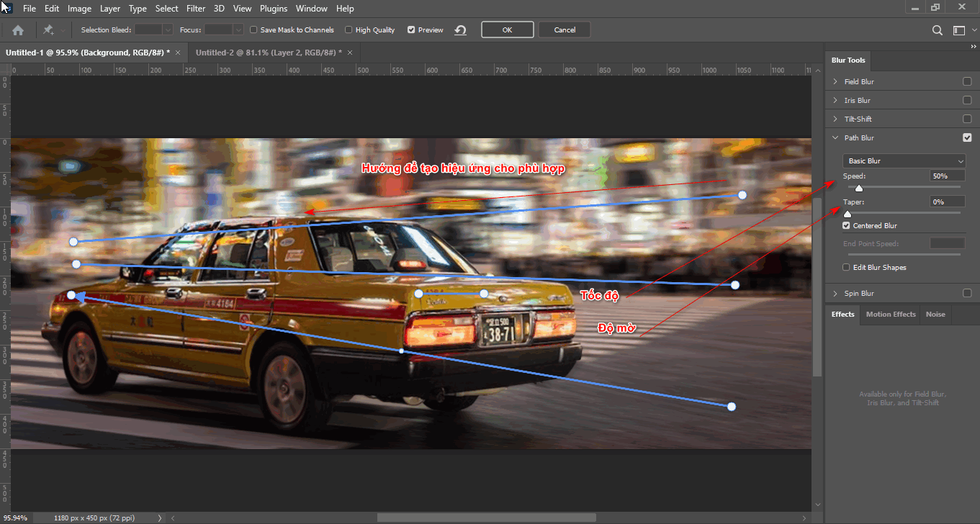The image size is (980, 524).
Task: Open the Filter menu
Action: coord(196,8)
